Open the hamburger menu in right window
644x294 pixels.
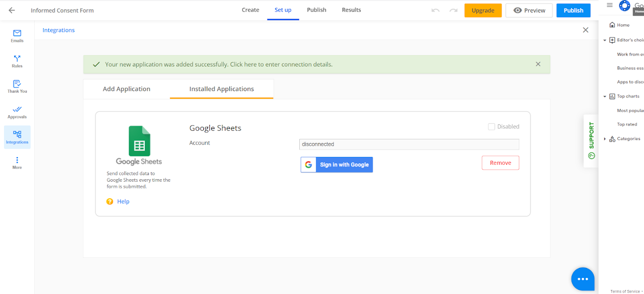pos(610,6)
